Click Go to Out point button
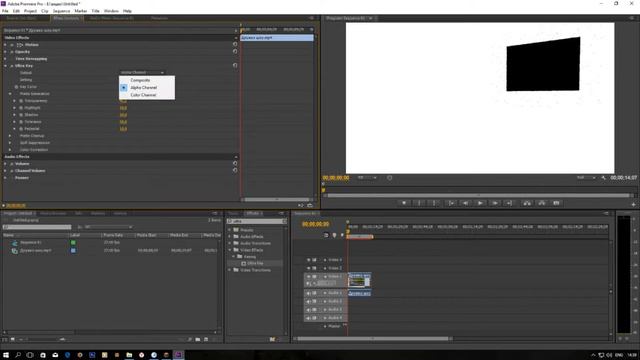 [x=509, y=203]
